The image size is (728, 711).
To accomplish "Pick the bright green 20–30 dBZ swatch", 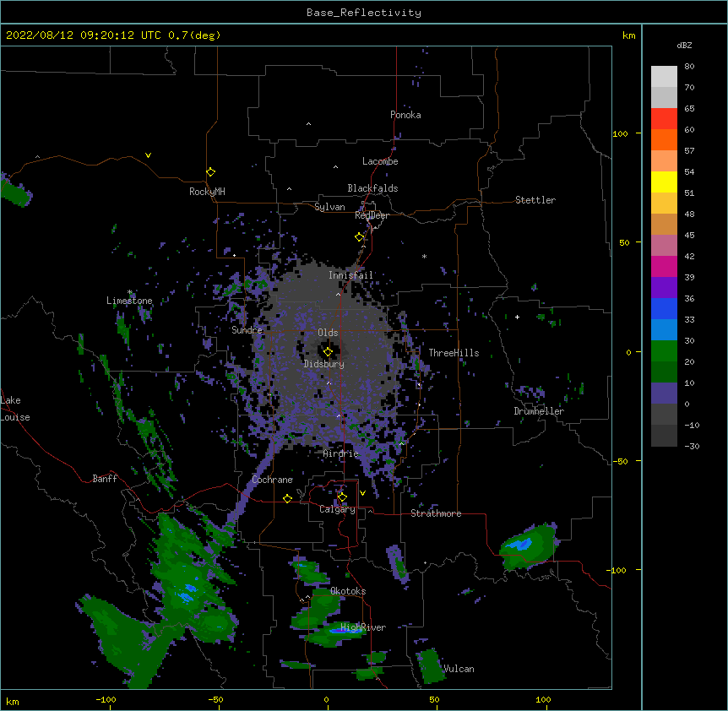I will click(664, 351).
